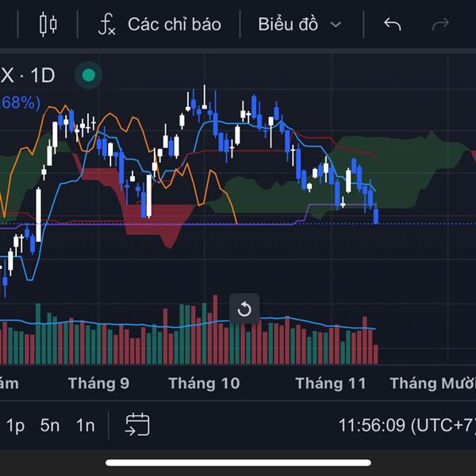This screenshot has height=476, width=476.
Task: Click the '1D' interval label
Action: [43, 75]
